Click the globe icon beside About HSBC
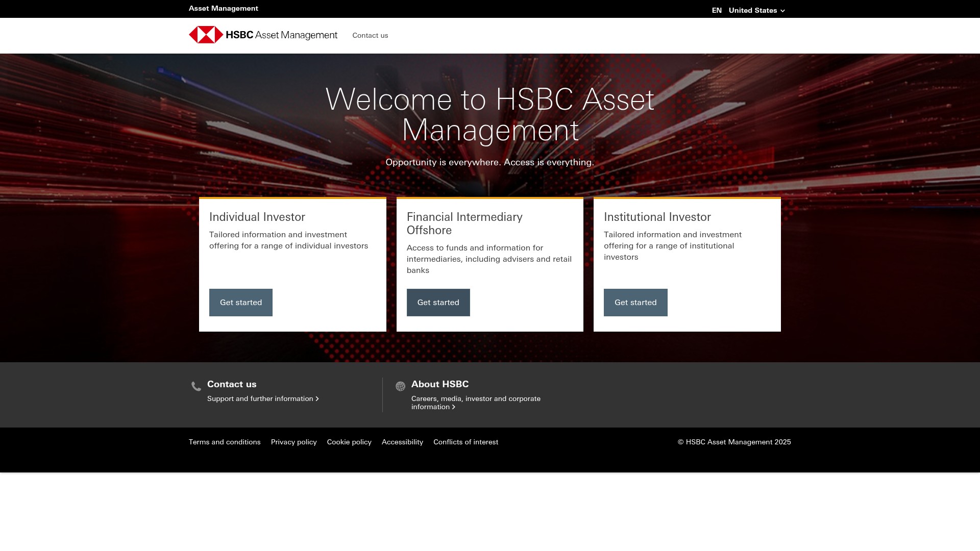Image resolution: width=980 pixels, height=551 pixels. 401,386
